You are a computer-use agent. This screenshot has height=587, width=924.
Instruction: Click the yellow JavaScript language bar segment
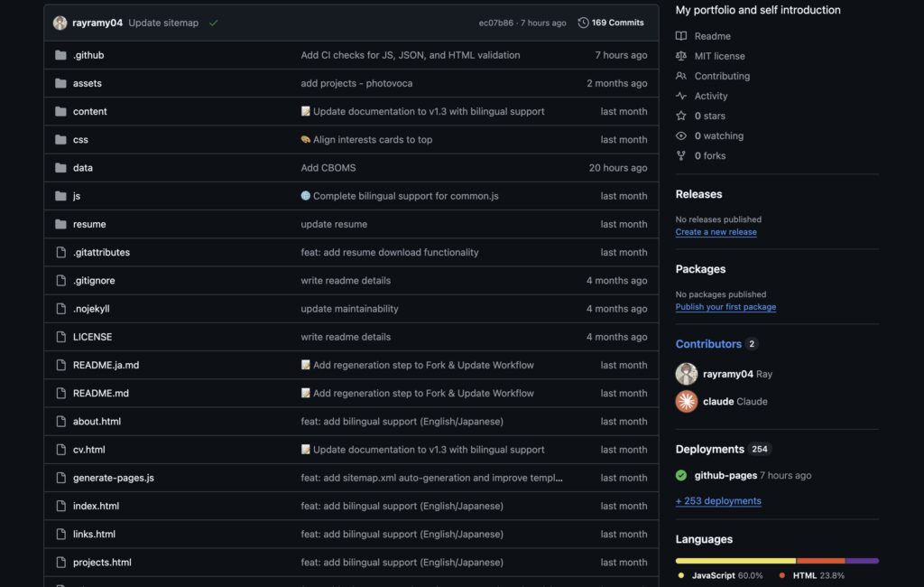735,561
